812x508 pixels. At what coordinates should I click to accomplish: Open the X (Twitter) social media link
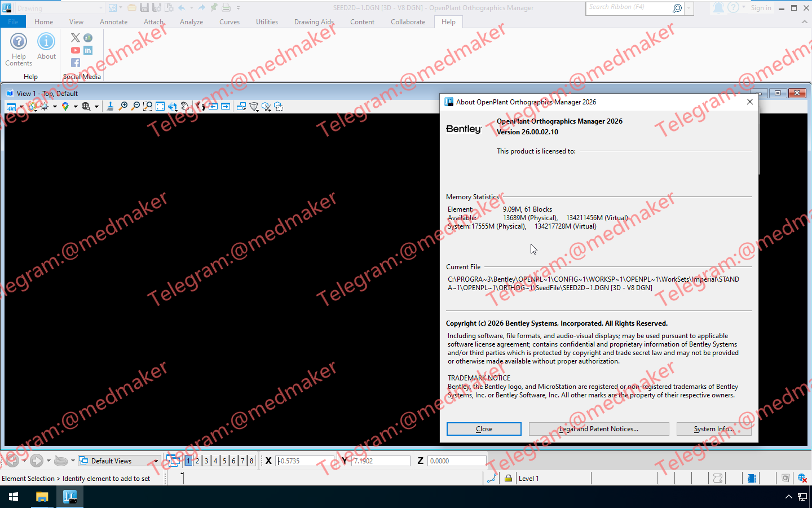pyautogui.click(x=76, y=38)
